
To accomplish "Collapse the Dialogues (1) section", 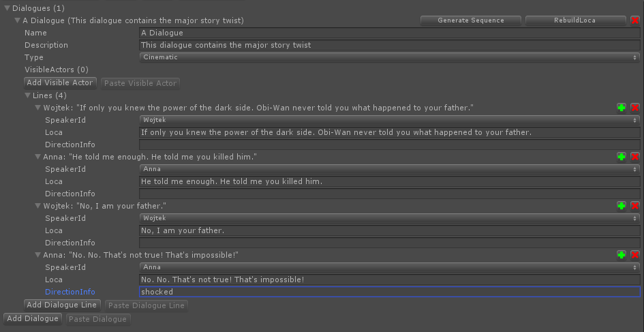I will pyautogui.click(x=7, y=7).
